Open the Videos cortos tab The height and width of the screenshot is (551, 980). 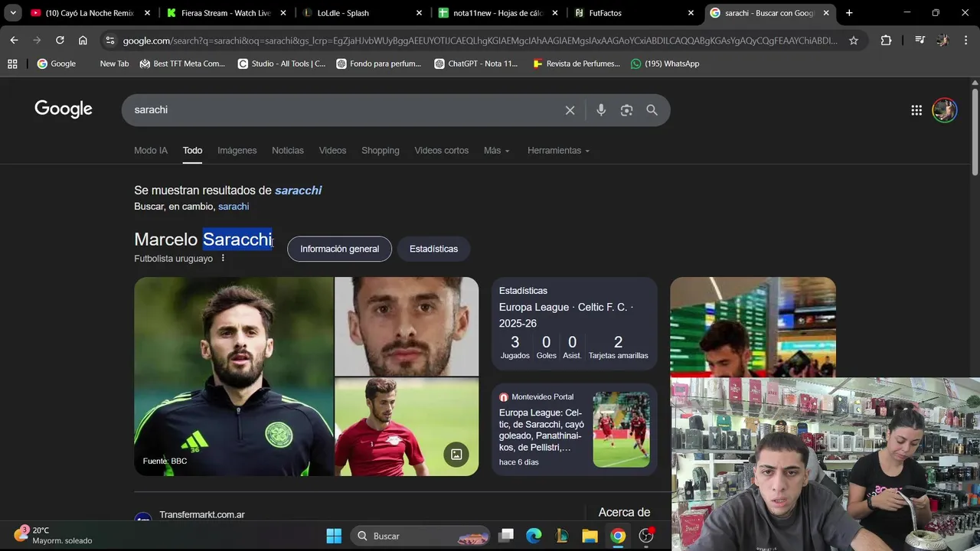pos(442,151)
